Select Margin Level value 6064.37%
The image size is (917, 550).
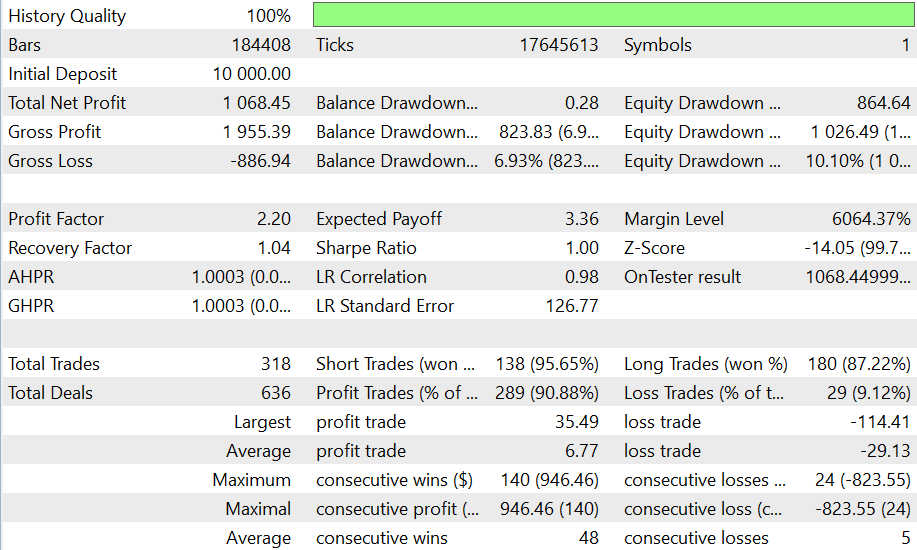coord(871,219)
